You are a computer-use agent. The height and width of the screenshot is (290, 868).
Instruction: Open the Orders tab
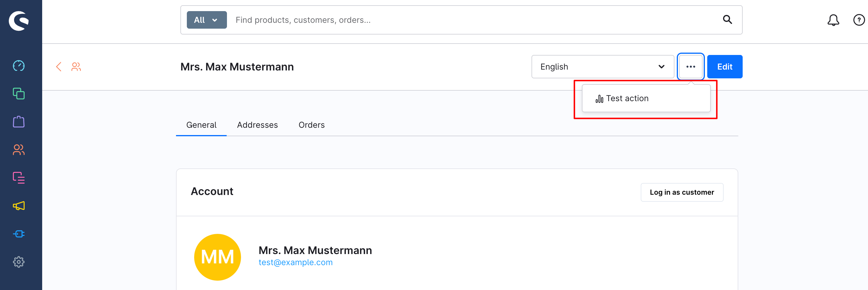pos(311,125)
